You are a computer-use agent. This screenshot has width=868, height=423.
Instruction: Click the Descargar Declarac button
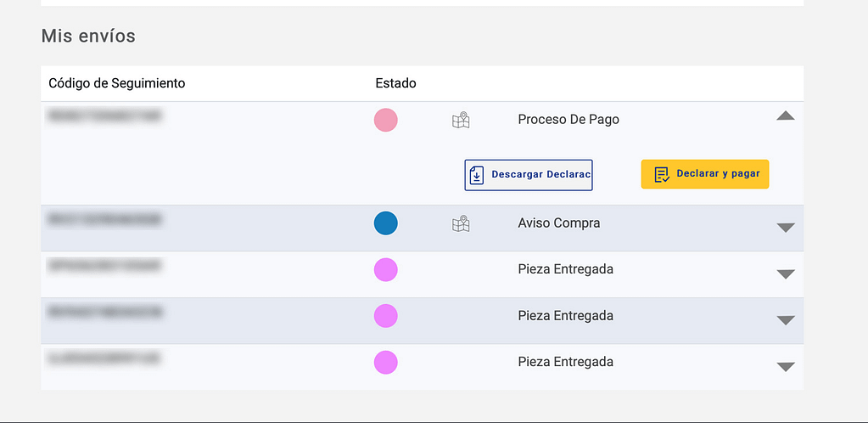(x=529, y=175)
